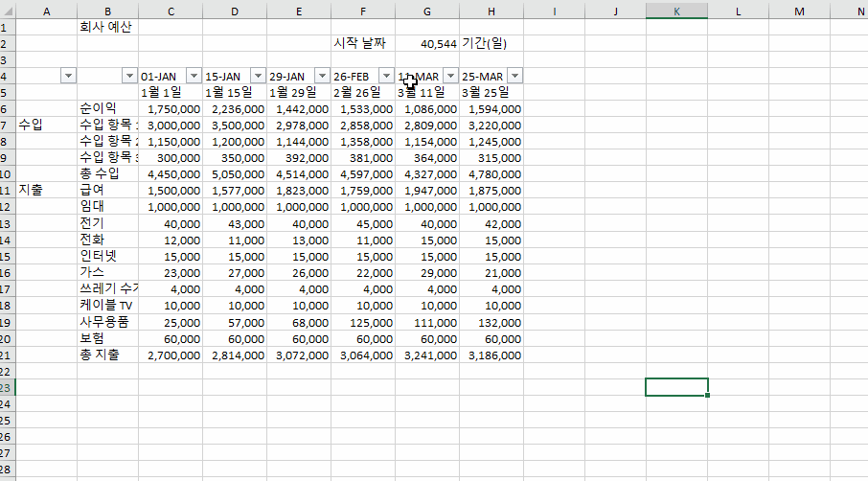868x481 pixels.
Task: Click the date cell '3월 25일'
Action: pos(491,92)
